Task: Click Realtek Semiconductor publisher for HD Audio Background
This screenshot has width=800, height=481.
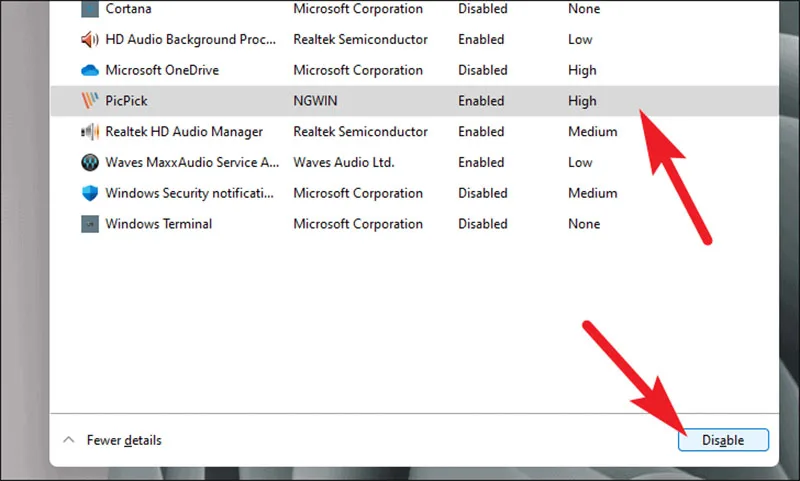Action: [x=361, y=39]
